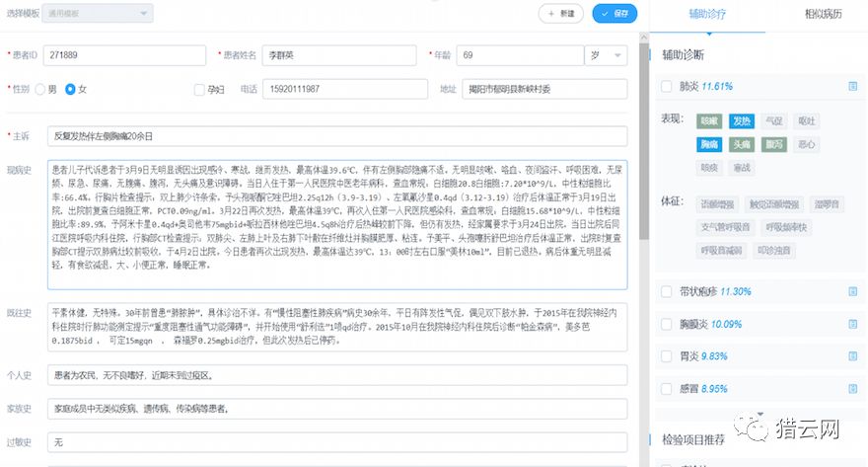Click the 患者姓名 input field
Screen dimensions: 868x467
pyautogui.click(x=338, y=55)
